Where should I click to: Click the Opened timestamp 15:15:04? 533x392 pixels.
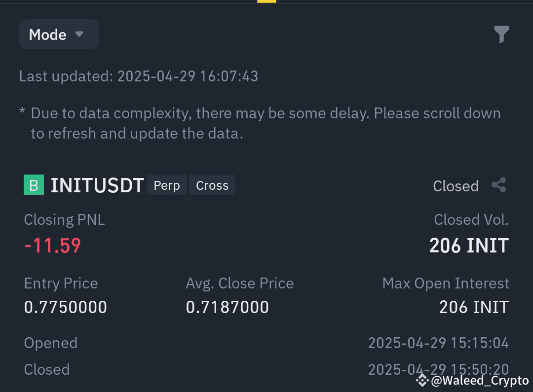[438, 343]
